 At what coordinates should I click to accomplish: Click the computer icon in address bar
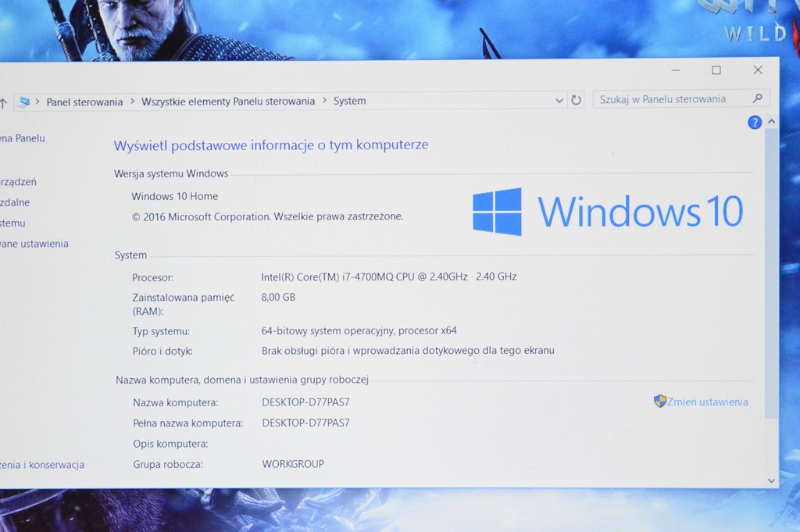pos(23,102)
